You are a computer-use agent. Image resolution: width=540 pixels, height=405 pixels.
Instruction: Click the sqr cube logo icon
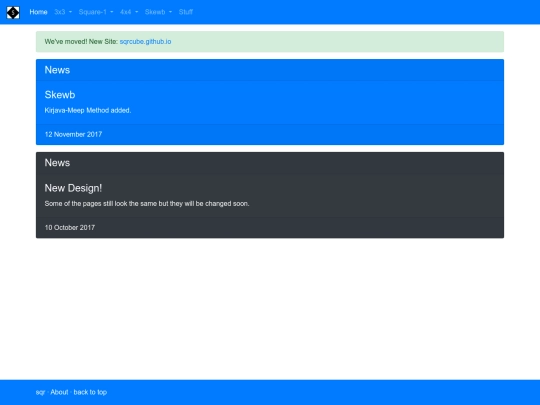(x=13, y=12)
